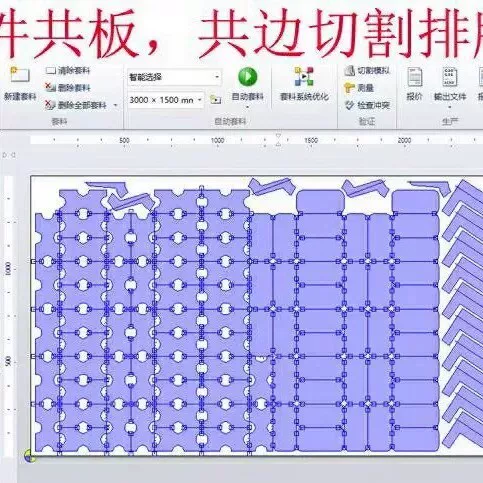Click the 清除套料 button
483x483 pixels.
point(68,70)
